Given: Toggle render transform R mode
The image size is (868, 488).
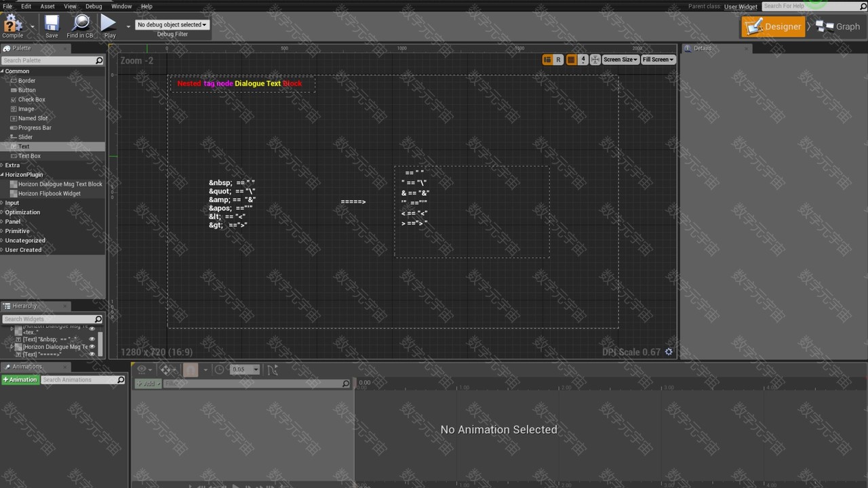Looking at the screenshot, I should coord(558,60).
